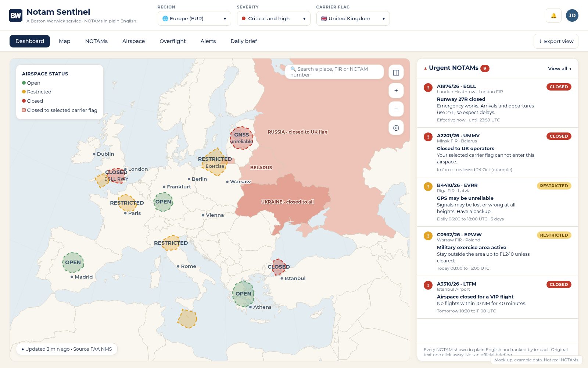Image resolution: width=588 pixels, height=368 pixels.
Task: Select the unlabeled amber zone in Mediterranean
Action: click(187, 319)
